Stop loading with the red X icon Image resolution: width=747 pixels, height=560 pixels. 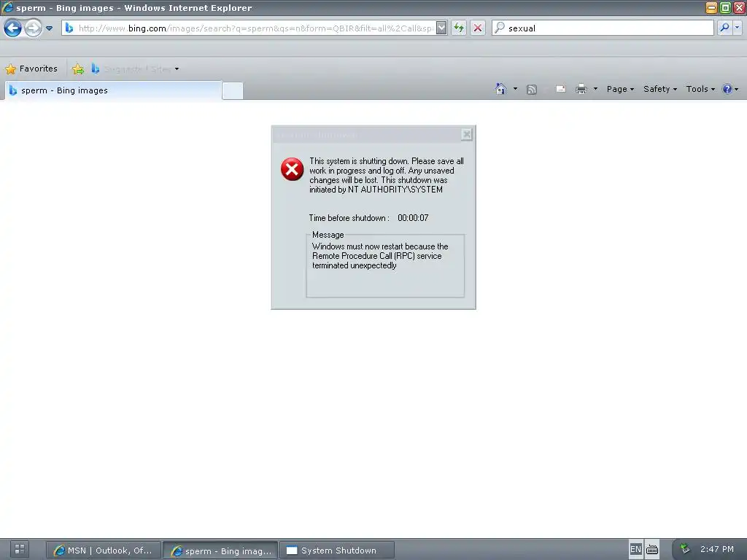click(x=478, y=28)
